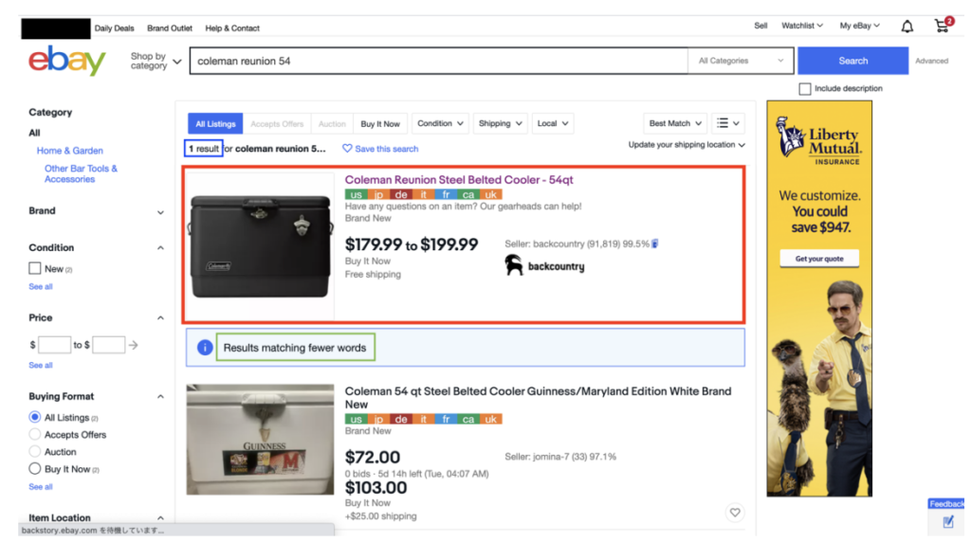The image size is (971, 560).
Task: Click the Guinness cooler thumbnail image
Action: (260, 439)
